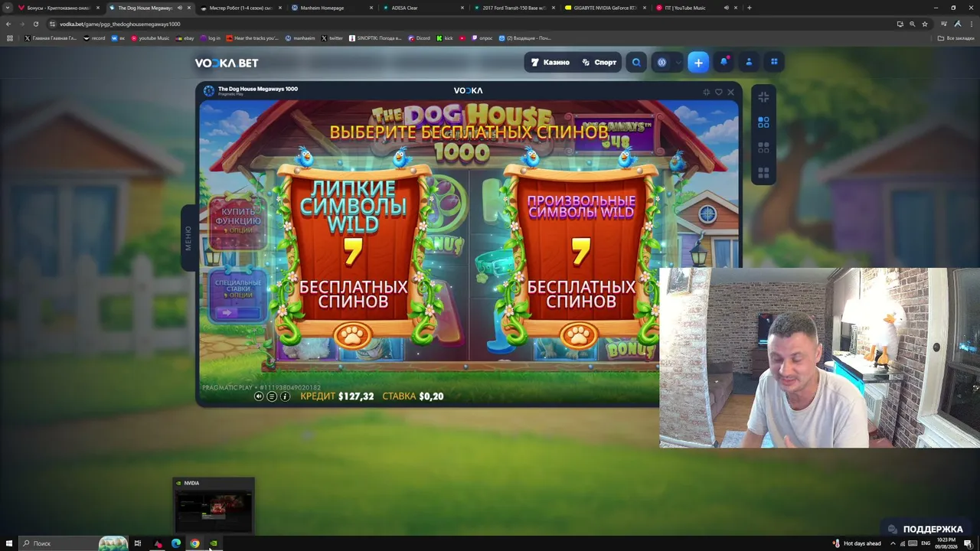Open Google Chrome from the taskbar
The width and height of the screenshot is (980, 551).
[x=194, y=543]
